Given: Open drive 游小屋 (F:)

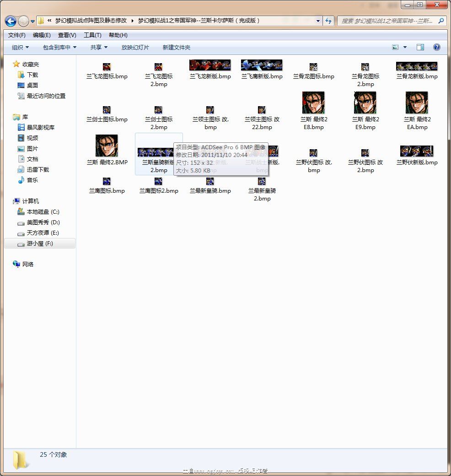Looking at the screenshot, I should (40, 243).
